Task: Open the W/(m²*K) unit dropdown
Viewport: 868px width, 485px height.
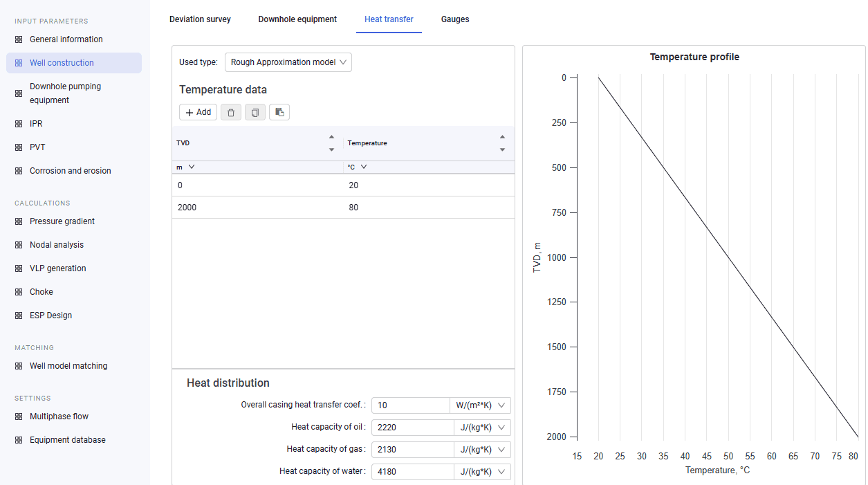Action: pyautogui.click(x=481, y=405)
